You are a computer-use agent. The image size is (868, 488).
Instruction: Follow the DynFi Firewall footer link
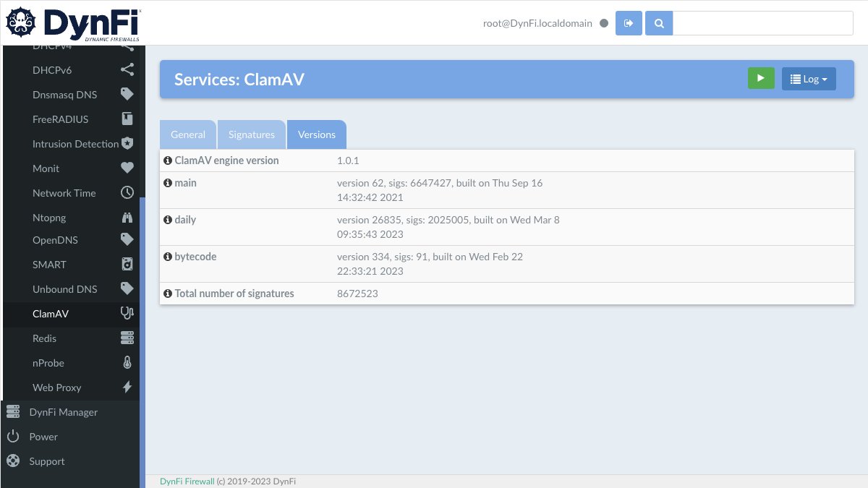187,481
